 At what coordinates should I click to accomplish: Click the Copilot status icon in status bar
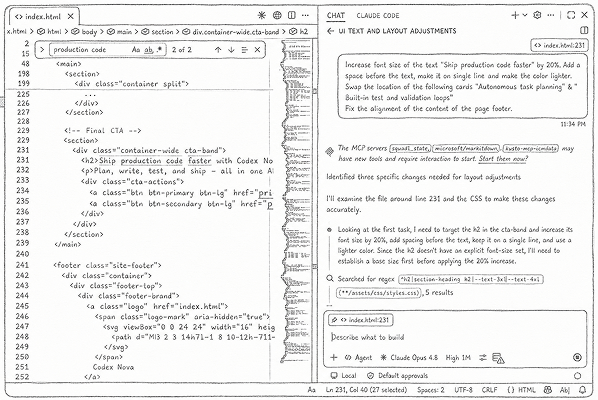(x=548, y=390)
